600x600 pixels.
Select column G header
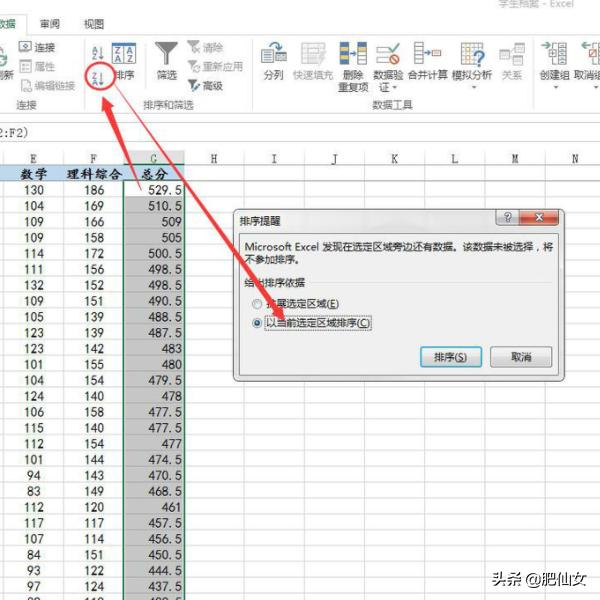point(154,158)
